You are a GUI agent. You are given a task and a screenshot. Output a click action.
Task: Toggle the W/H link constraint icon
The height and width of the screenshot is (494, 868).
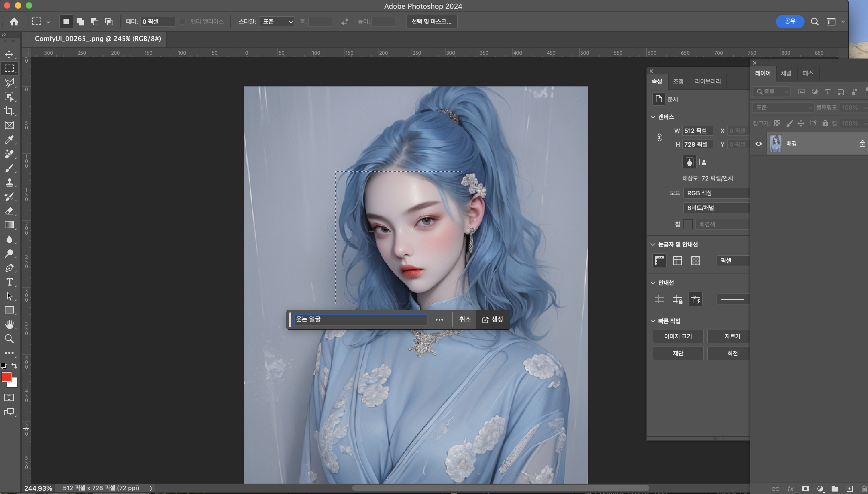(659, 137)
